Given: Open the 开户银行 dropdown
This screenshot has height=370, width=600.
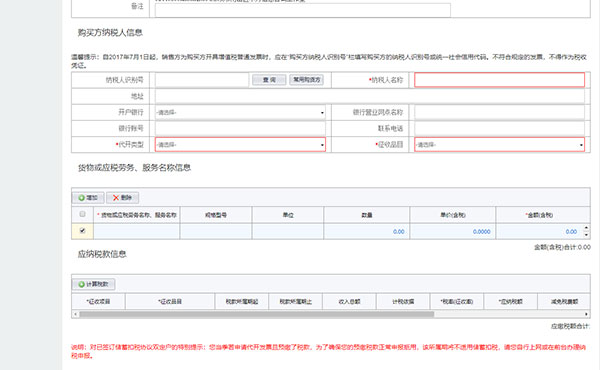Looking at the screenshot, I should 240,112.
